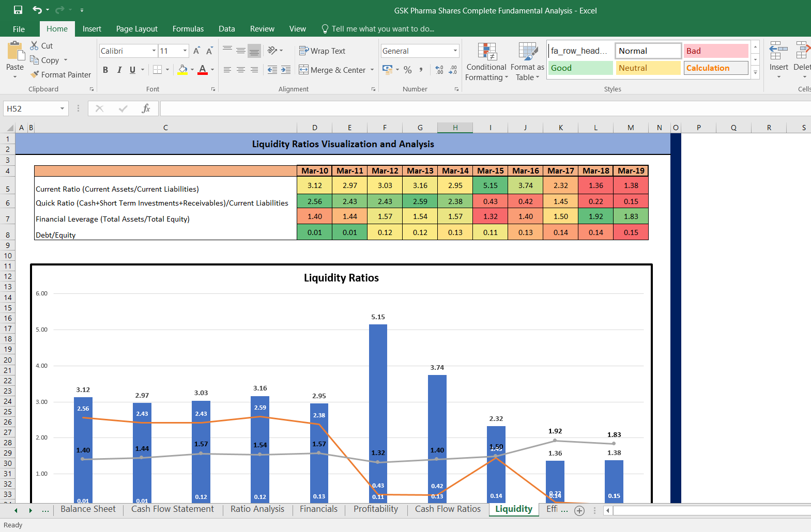811x532 pixels.
Task: Open the File menu
Action: coord(19,29)
